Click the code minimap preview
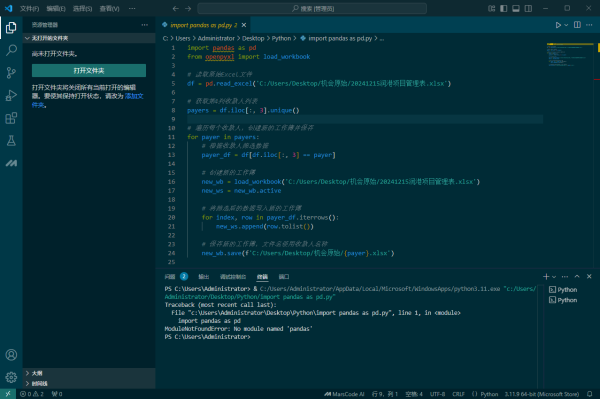 [x=570, y=55]
